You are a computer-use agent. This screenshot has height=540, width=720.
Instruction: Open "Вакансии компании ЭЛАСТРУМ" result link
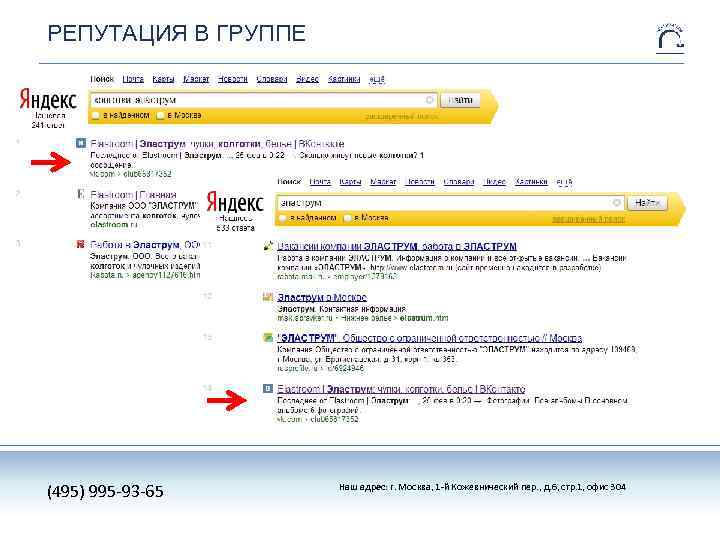397,247
